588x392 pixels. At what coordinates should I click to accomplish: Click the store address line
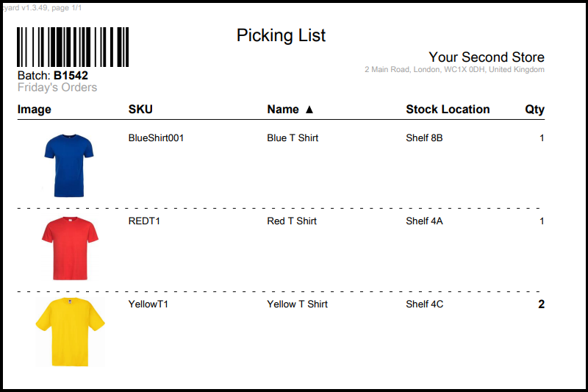(x=454, y=70)
